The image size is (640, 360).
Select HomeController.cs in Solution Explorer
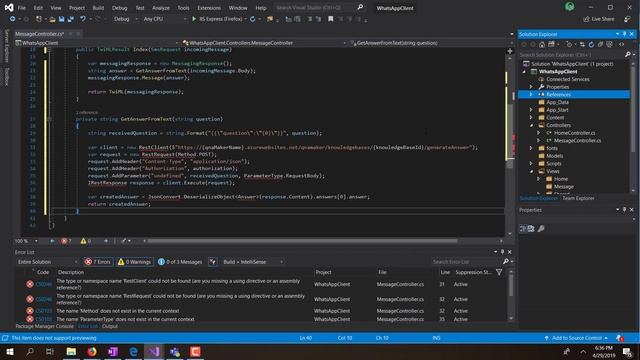[x=574, y=133]
